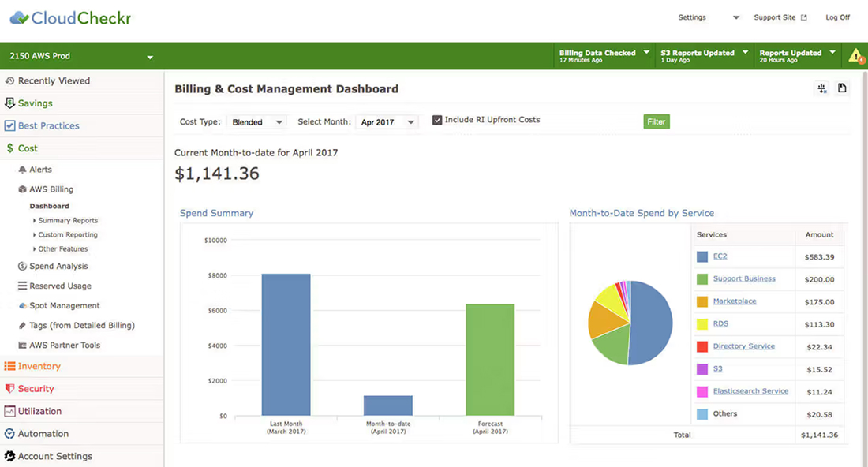The width and height of the screenshot is (868, 467).
Task: Expand Billing Data Checked status dropdown
Action: point(646,53)
